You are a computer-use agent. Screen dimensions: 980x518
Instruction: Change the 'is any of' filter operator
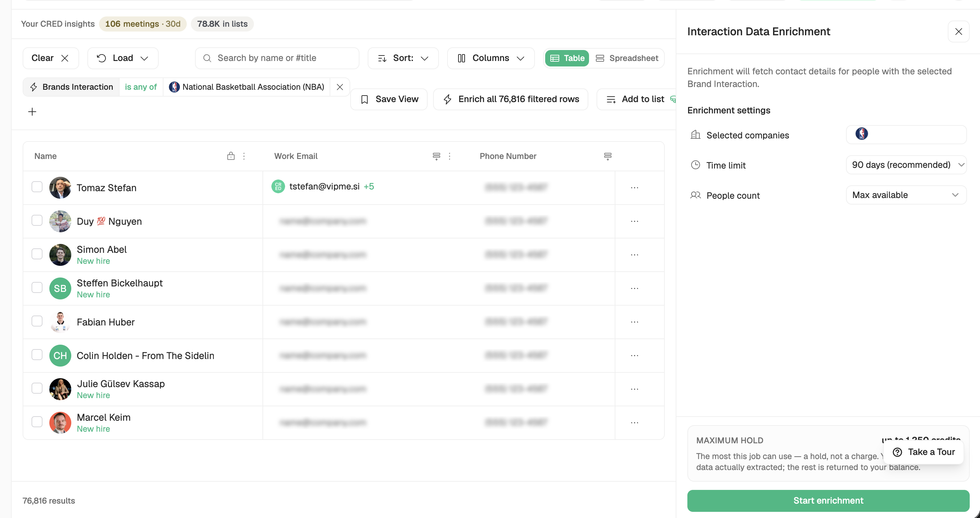141,87
